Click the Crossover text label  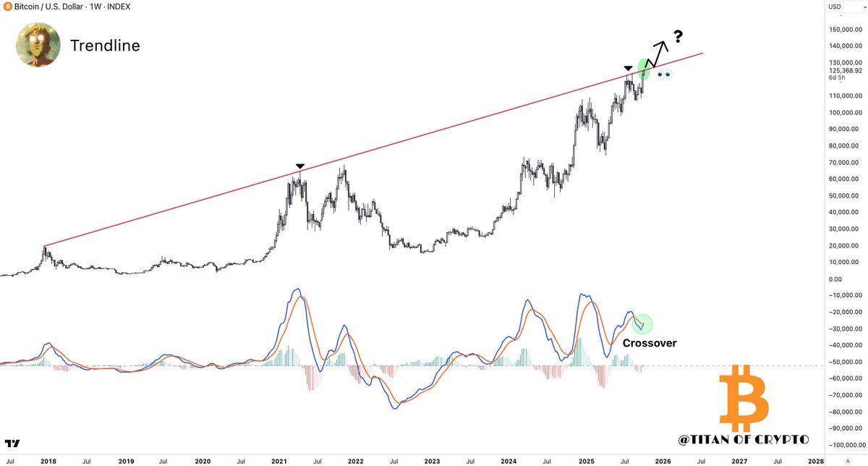click(649, 343)
